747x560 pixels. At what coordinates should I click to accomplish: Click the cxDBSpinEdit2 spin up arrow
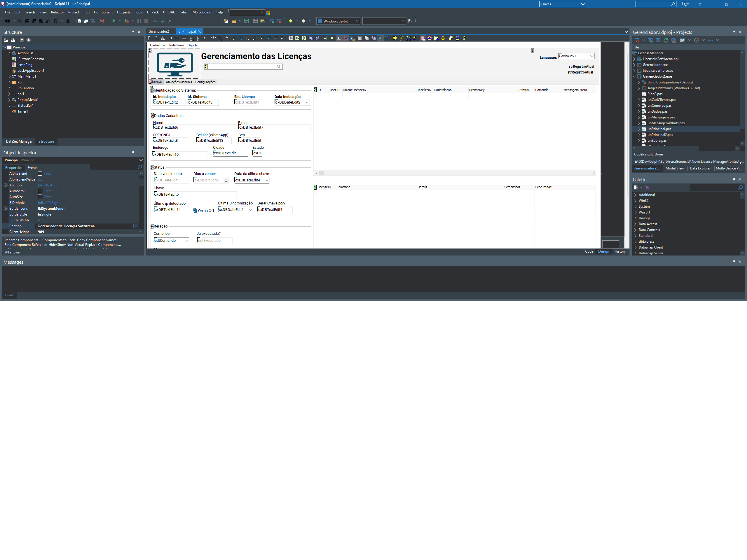[x=226, y=179]
